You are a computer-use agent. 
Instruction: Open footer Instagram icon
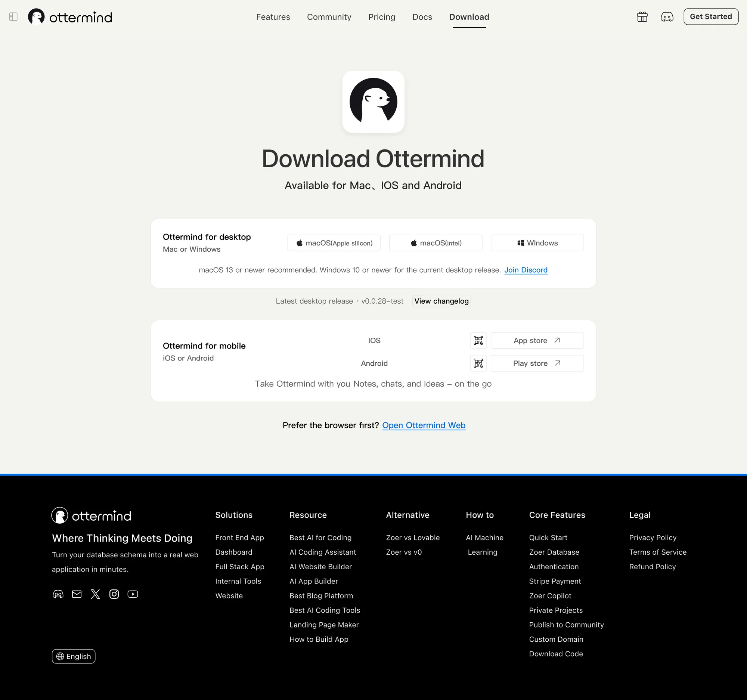pos(114,594)
